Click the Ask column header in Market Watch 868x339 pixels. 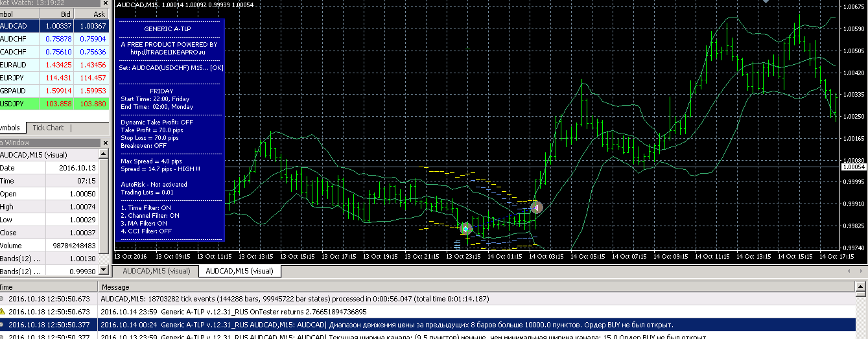click(91, 14)
